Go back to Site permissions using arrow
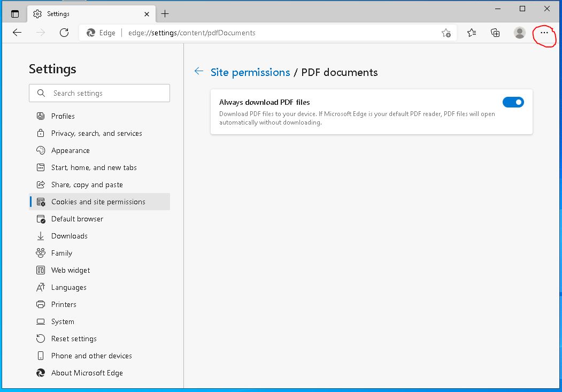The height and width of the screenshot is (392, 562). click(x=199, y=71)
